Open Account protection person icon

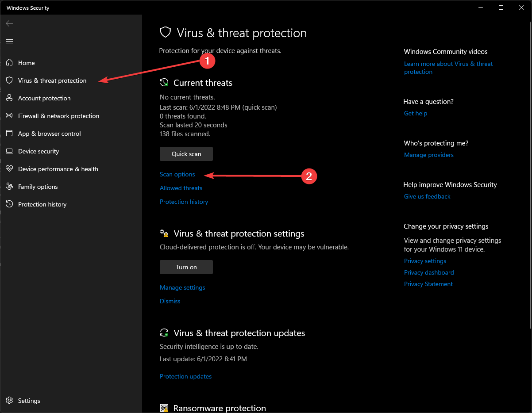[x=9, y=98]
